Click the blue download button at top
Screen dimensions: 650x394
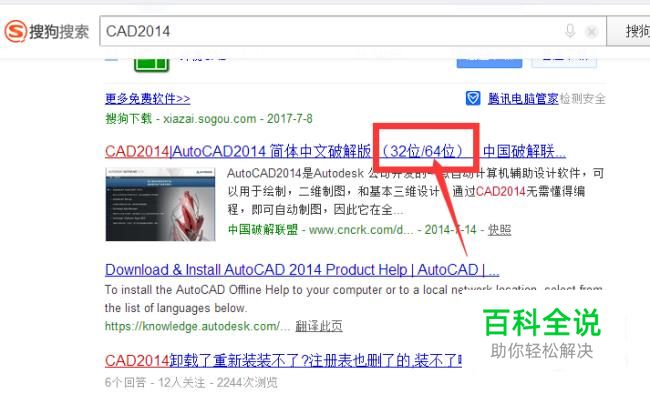coord(489,62)
